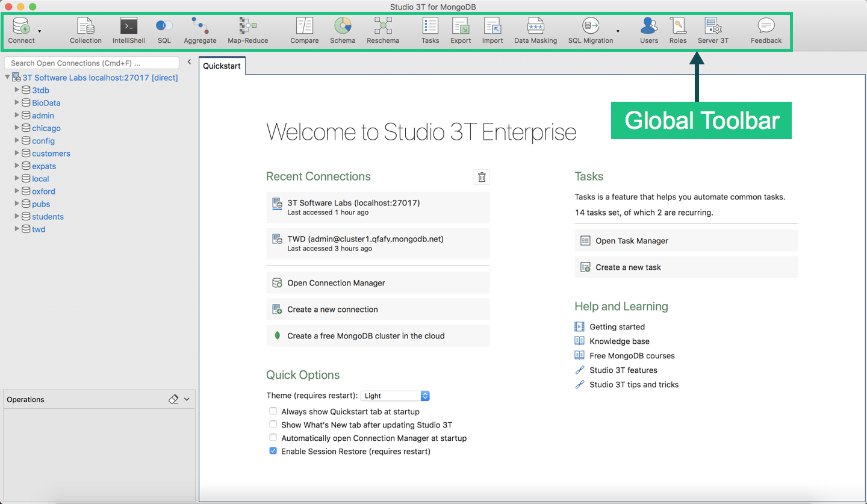The width and height of the screenshot is (867, 504).
Task: Open the Compare tool
Action: (304, 27)
